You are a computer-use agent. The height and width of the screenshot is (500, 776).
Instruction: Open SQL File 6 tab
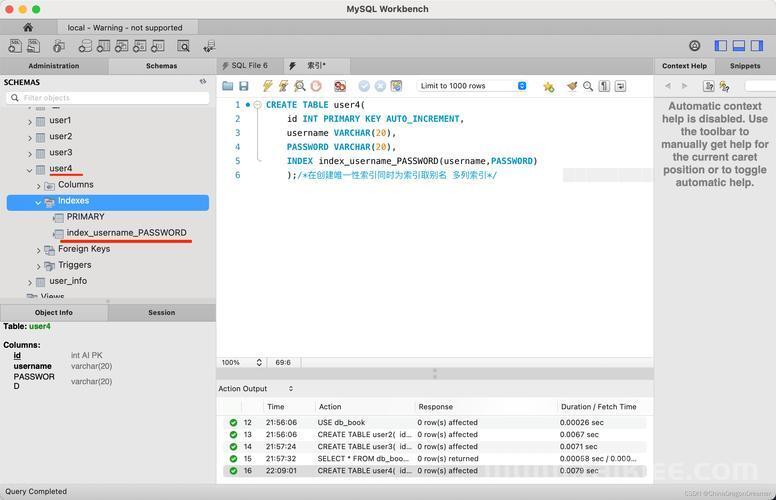pyautogui.click(x=250, y=65)
